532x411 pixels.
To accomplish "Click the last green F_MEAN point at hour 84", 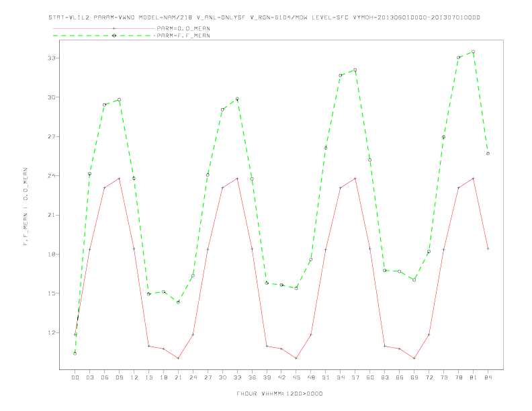I will 488,154.
